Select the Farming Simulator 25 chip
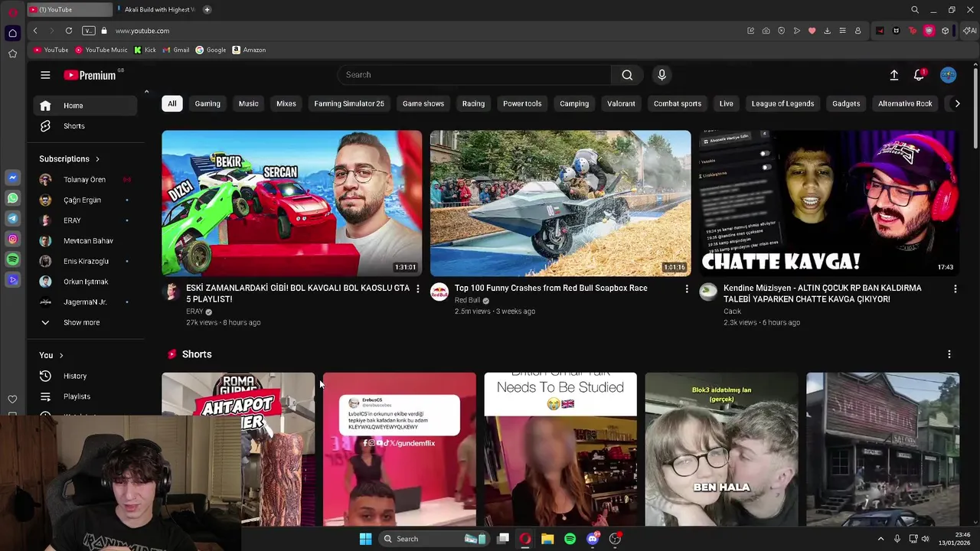Image resolution: width=980 pixels, height=551 pixels. point(349,103)
